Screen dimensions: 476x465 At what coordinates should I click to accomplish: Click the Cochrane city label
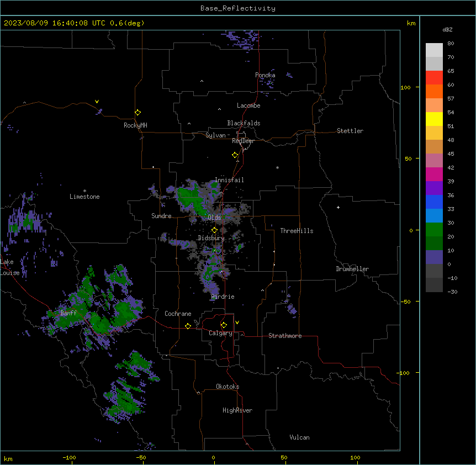pyautogui.click(x=178, y=314)
